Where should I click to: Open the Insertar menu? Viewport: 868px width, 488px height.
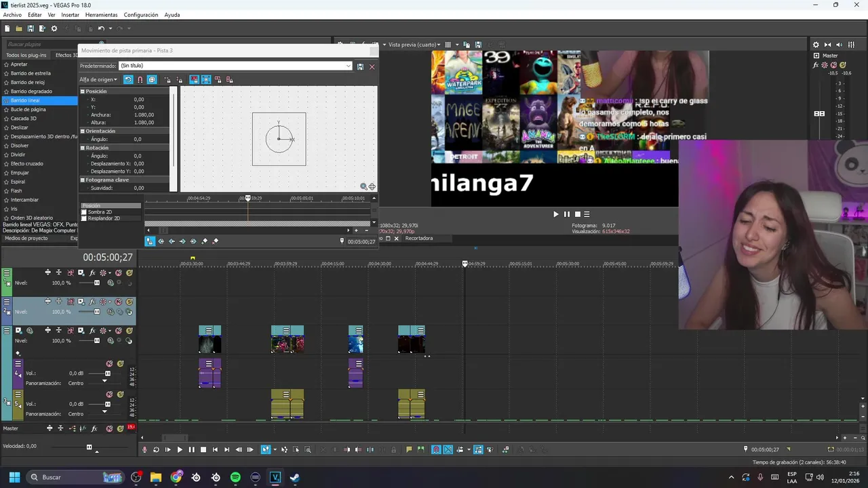70,15
